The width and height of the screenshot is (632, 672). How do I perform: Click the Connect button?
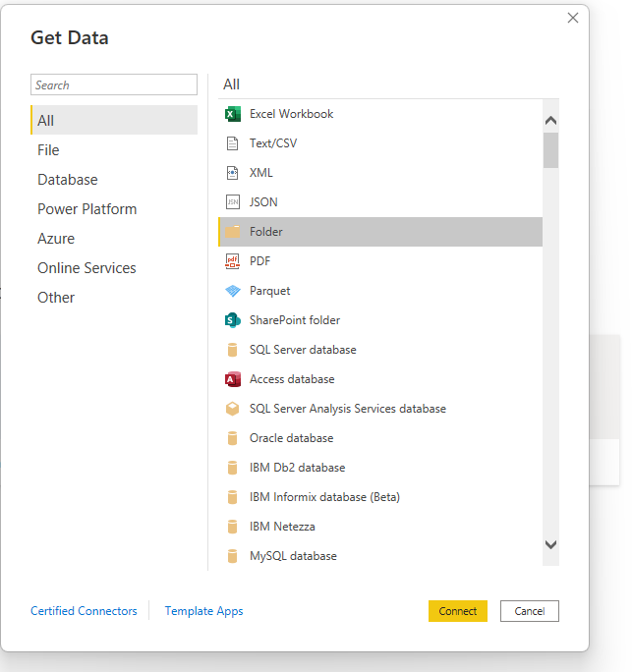coord(458,611)
